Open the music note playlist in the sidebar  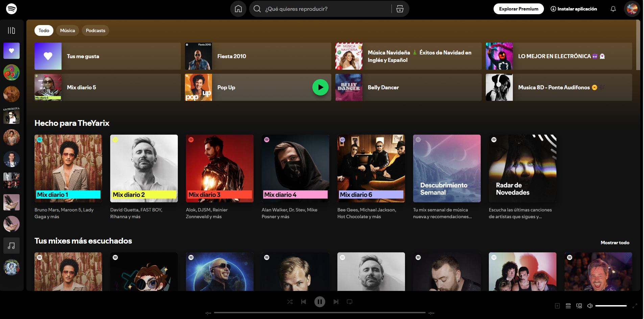[11, 246]
